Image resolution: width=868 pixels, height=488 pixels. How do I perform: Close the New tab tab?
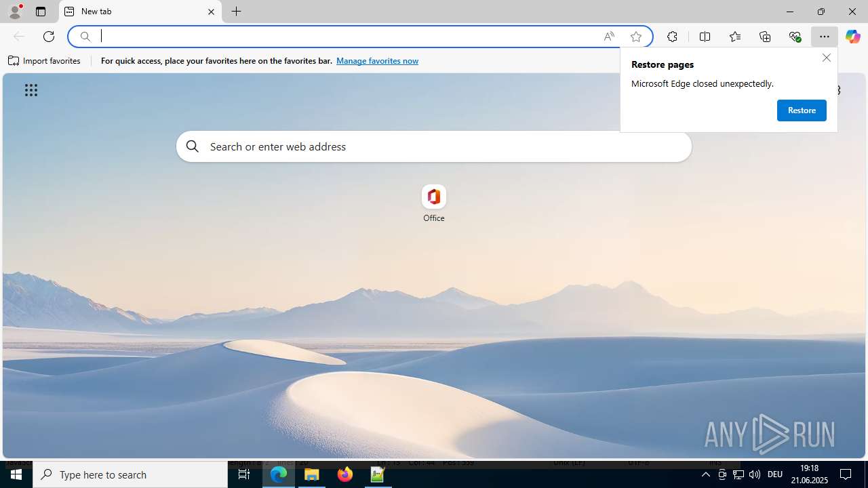pyautogui.click(x=211, y=12)
